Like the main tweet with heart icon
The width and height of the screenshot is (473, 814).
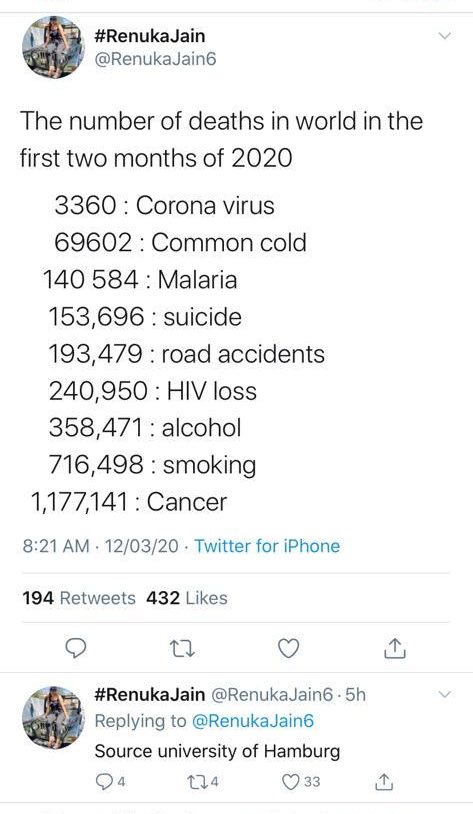[288, 648]
